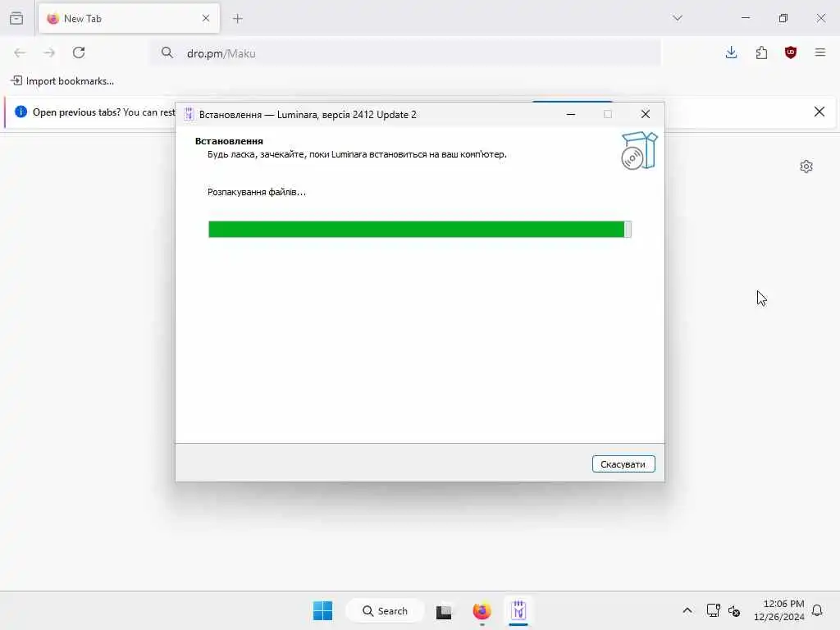Click the setup box-and-disc icon
This screenshot has height=630, width=840.
[x=639, y=151]
